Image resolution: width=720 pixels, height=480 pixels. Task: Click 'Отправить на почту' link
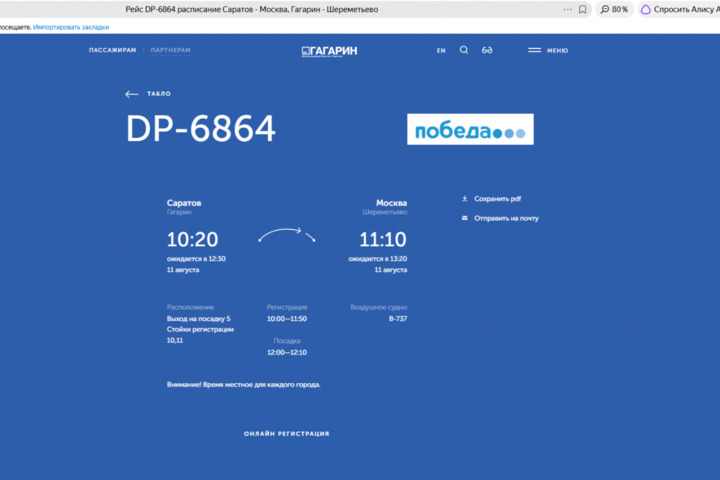coord(506,218)
